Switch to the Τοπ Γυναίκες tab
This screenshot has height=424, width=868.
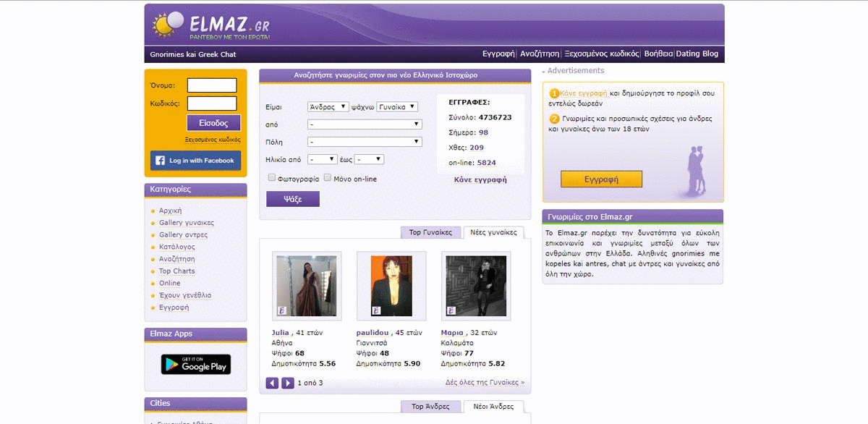click(430, 232)
